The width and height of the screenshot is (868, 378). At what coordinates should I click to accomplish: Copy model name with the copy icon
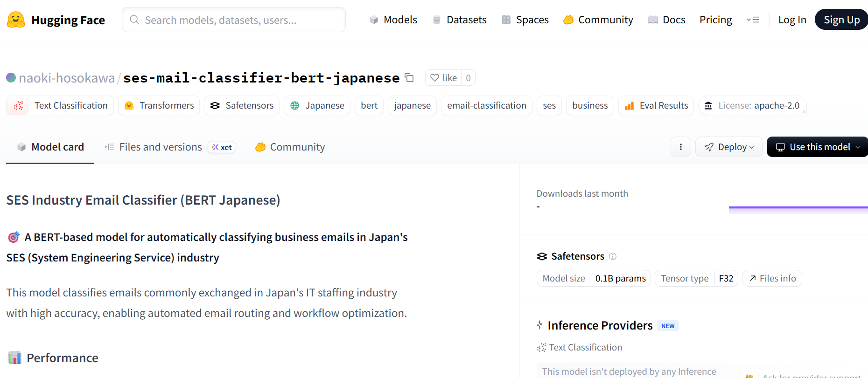409,78
